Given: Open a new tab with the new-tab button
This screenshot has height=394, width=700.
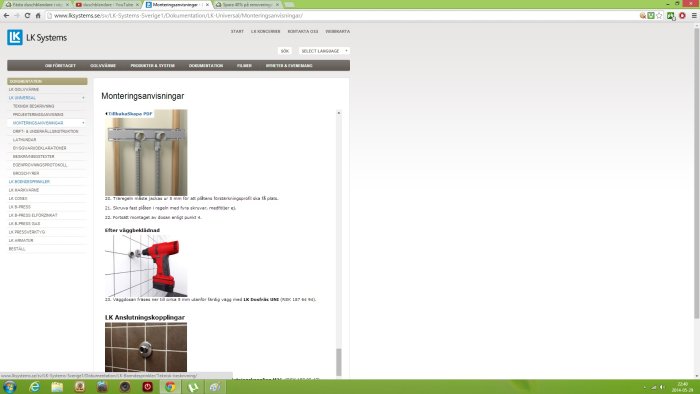Looking at the screenshot, I should coord(289,4).
